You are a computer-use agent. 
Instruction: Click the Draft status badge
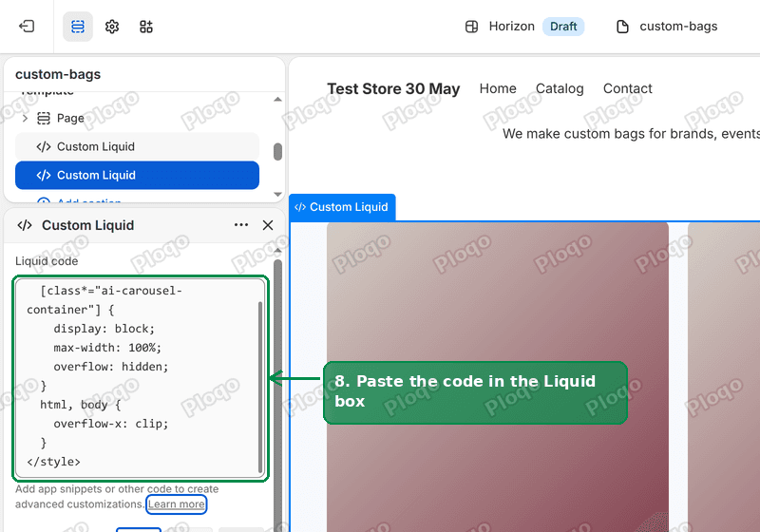(x=563, y=27)
